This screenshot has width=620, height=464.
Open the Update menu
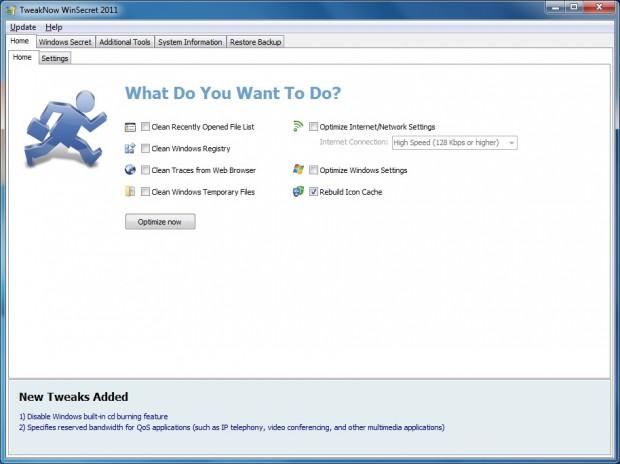23,27
